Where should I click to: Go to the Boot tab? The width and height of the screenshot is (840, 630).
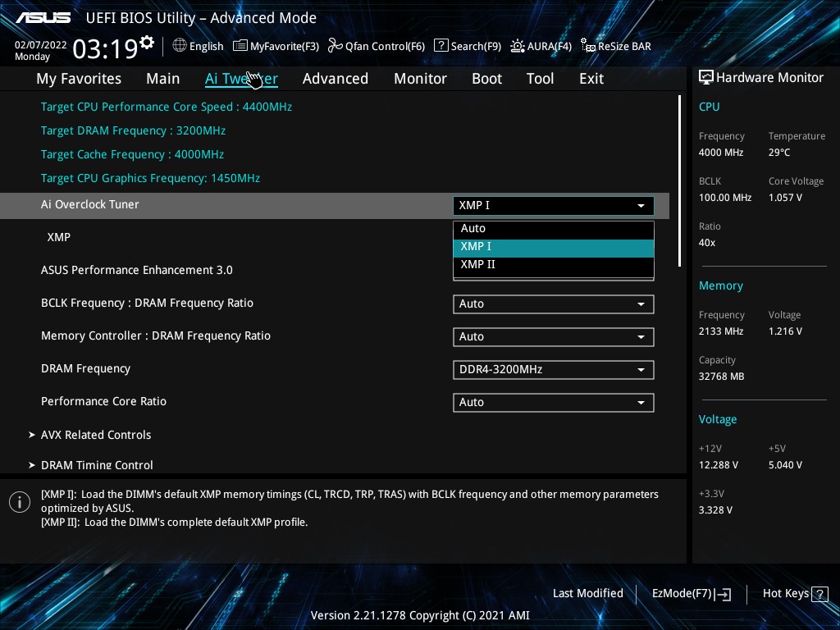[486, 79]
